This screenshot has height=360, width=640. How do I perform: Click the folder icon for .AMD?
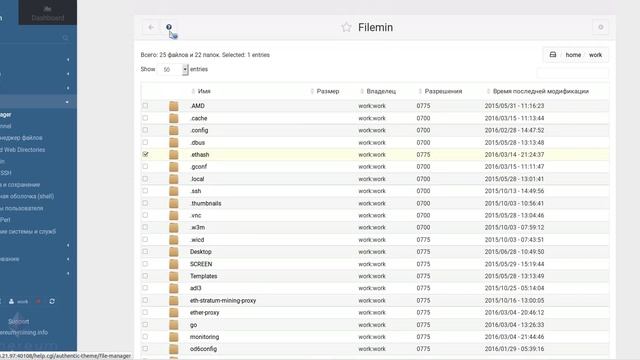pos(173,106)
